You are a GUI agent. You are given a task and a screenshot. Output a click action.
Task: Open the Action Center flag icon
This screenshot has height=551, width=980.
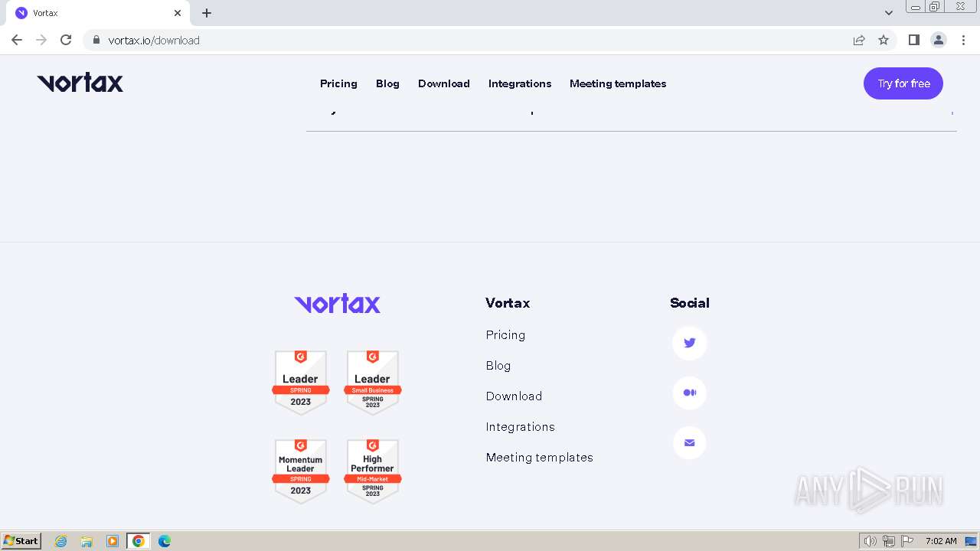[907, 541]
